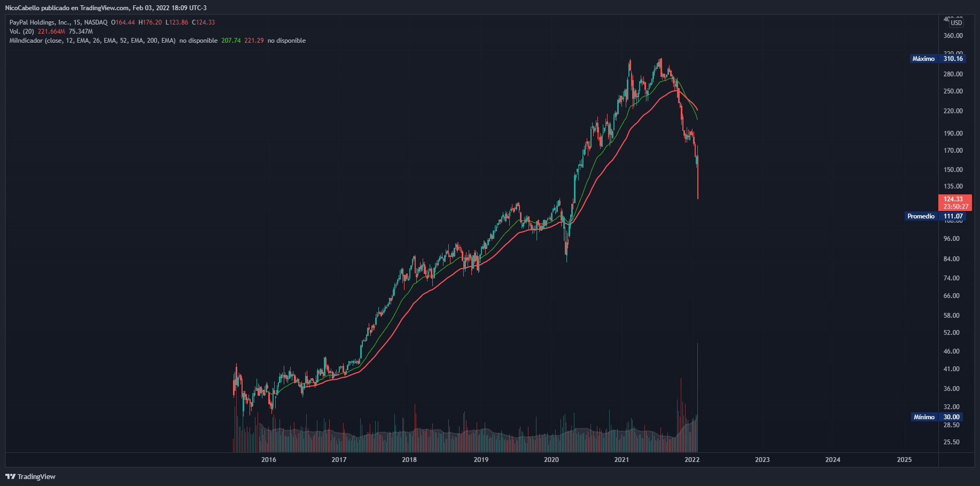The width and height of the screenshot is (980, 486).
Task: Click the volume value 221.664M
Action: click(x=51, y=32)
